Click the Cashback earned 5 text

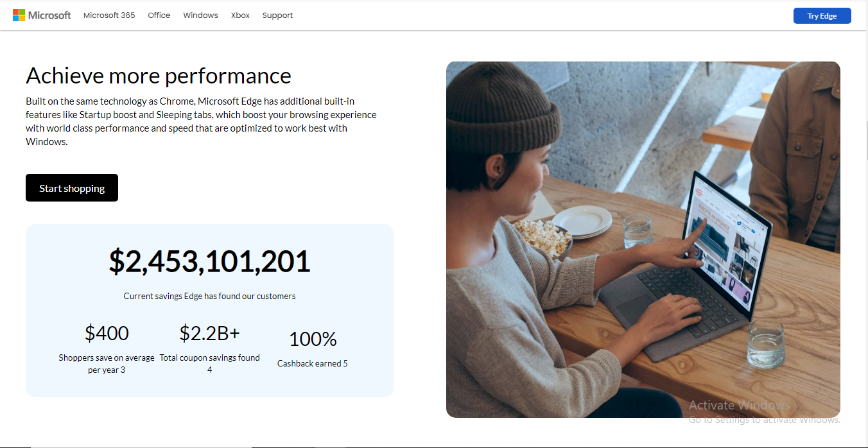click(313, 363)
